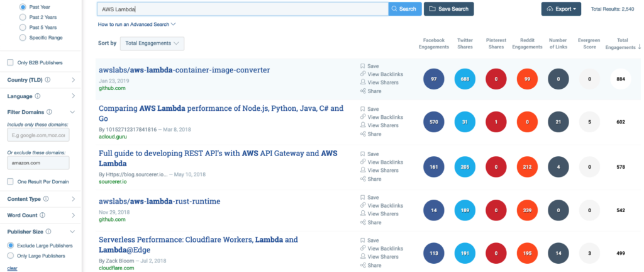The height and width of the screenshot is (272, 644).
Task: Click Share icon for container-image-converter result
Action: click(x=363, y=91)
